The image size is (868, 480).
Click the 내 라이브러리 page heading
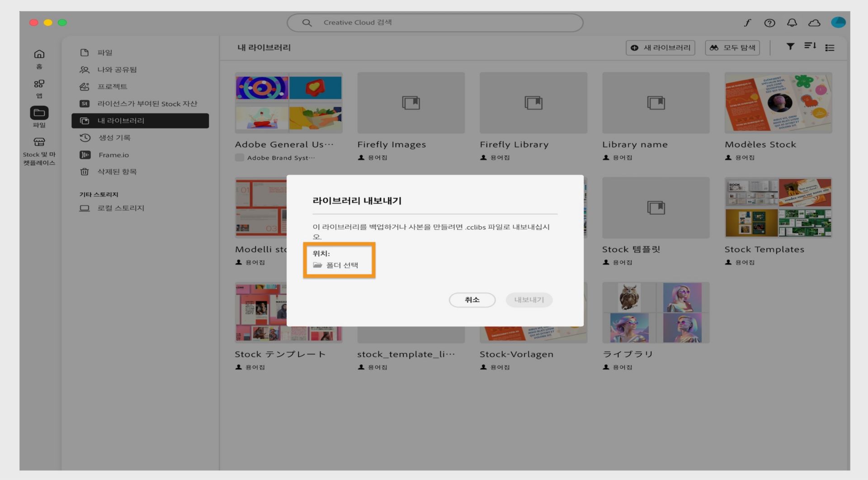pyautogui.click(x=264, y=48)
